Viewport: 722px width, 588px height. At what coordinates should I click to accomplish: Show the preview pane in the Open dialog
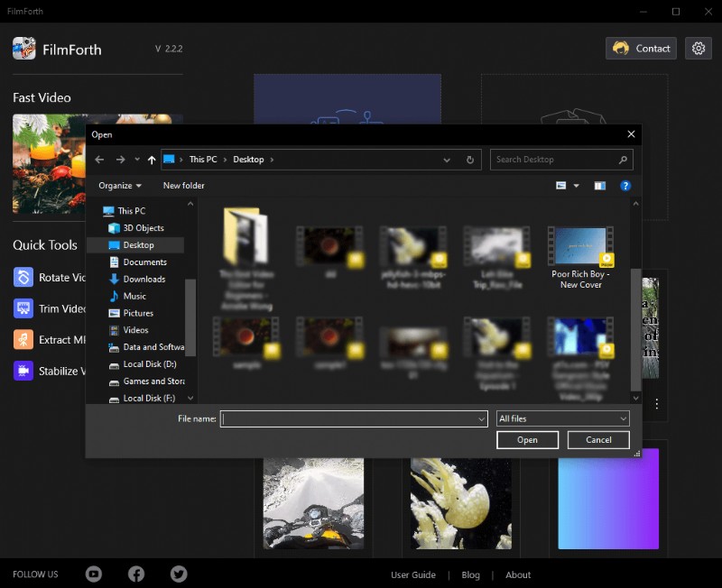pos(599,186)
